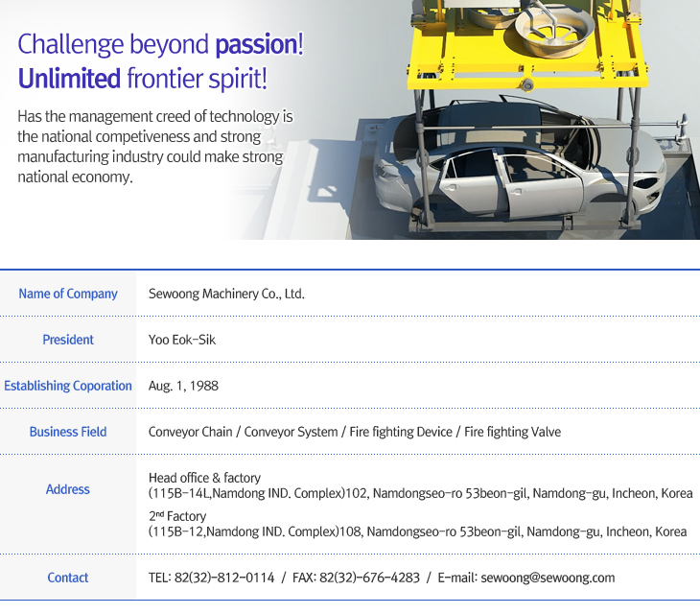Image resolution: width=700 pixels, height=614 pixels.
Task: Click the 'Unlimited frontier spirit!' heading
Action: click(x=143, y=79)
